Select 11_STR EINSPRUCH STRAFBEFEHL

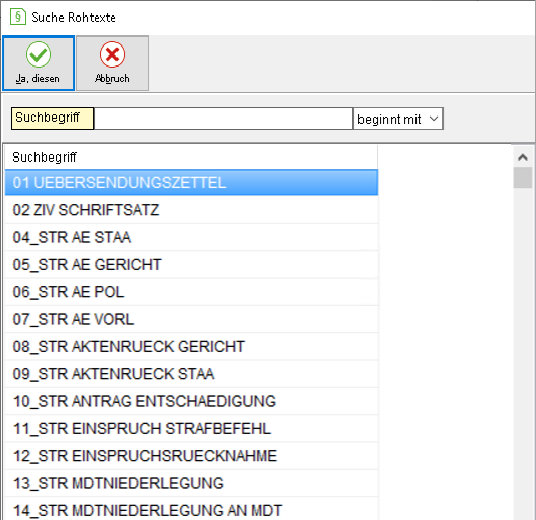click(x=191, y=429)
